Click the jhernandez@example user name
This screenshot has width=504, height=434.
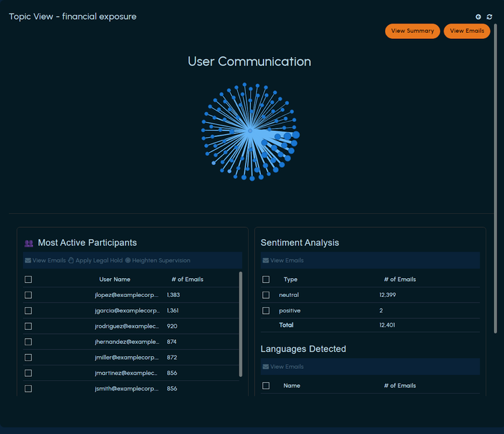click(x=126, y=342)
